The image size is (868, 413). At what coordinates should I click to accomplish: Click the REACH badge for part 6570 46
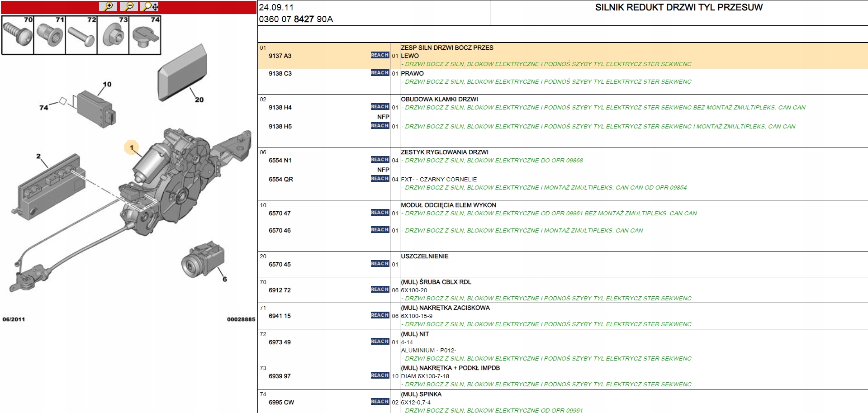tap(380, 230)
